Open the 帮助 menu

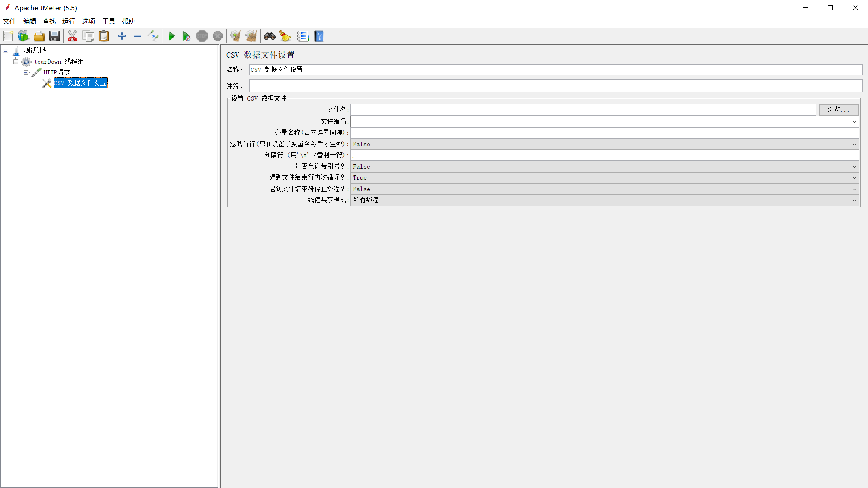tap(128, 21)
